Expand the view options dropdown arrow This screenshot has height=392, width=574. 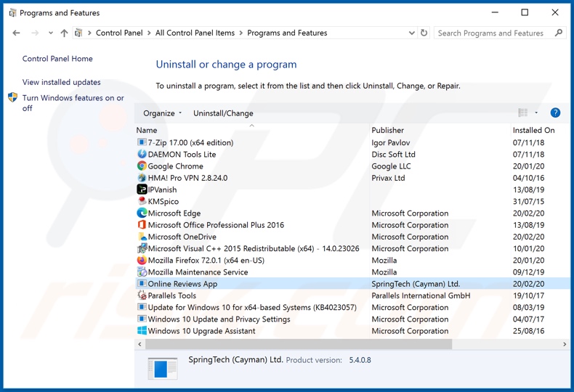(536, 113)
